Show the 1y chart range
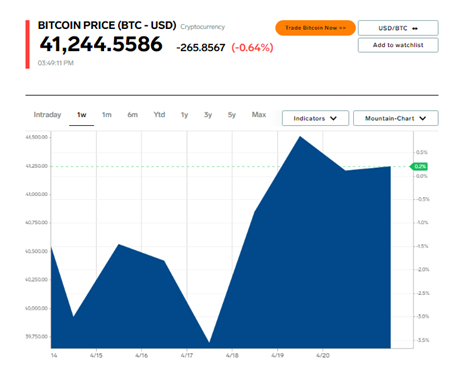This screenshot has width=466, height=383. pyautogui.click(x=184, y=115)
